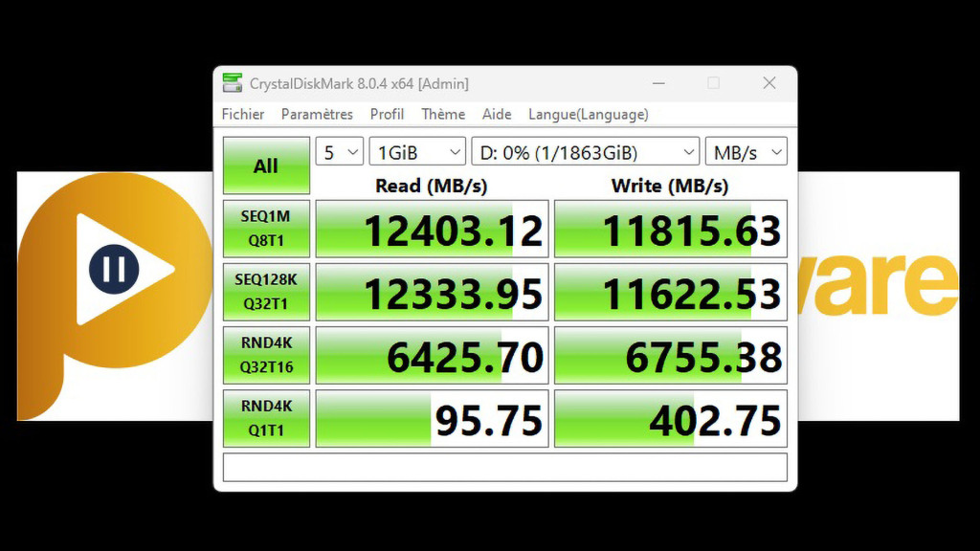Minimize the CrystalDiskMark window

point(657,83)
